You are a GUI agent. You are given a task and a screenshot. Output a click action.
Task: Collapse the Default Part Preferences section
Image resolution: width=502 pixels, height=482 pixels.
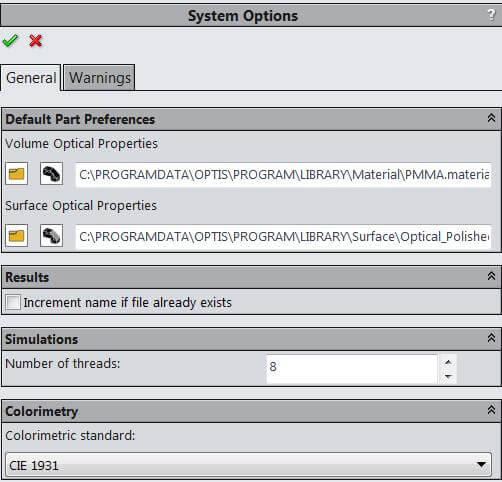(491, 118)
